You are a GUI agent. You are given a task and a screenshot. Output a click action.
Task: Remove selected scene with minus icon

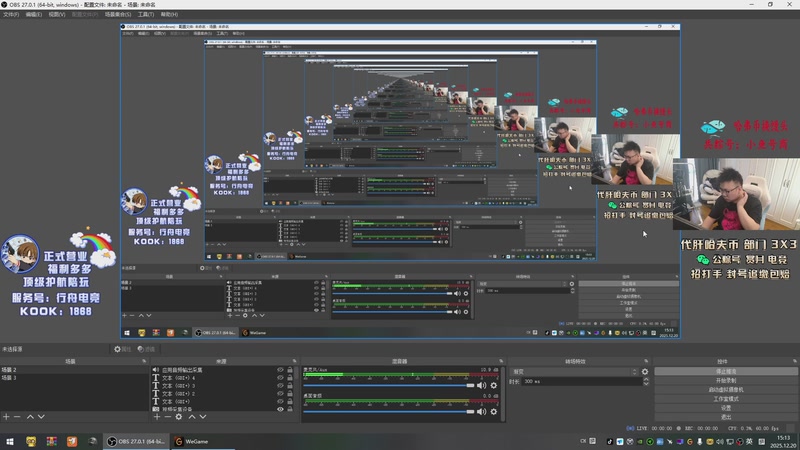[17, 417]
